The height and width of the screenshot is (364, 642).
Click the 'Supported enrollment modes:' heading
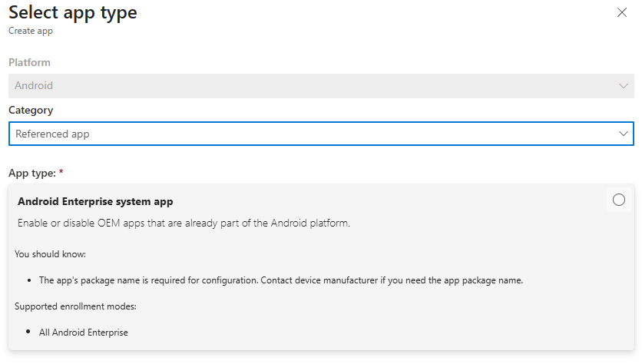point(76,306)
